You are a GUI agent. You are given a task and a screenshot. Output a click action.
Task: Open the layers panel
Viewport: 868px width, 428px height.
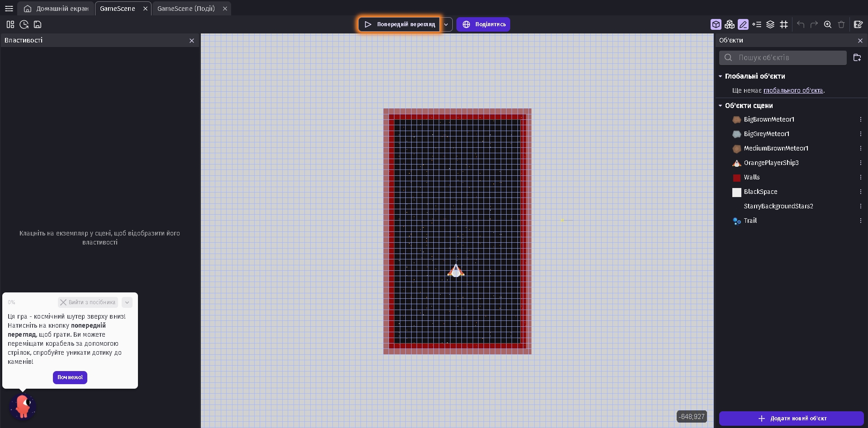(x=770, y=24)
